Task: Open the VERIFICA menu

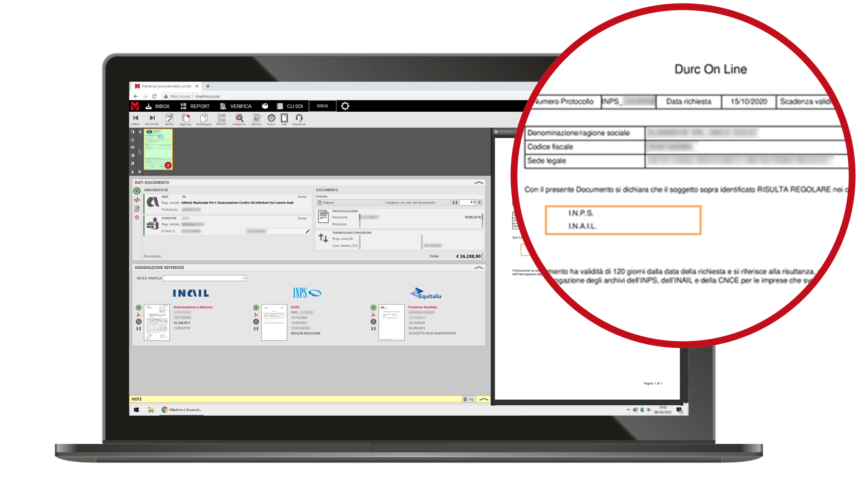Action: pyautogui.click(x=236, y=106)
